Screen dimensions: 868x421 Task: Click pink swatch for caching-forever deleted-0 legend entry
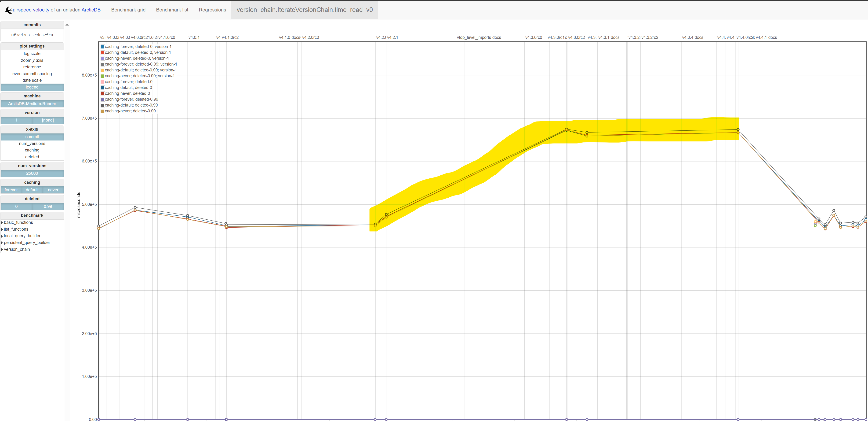(102, 82)
